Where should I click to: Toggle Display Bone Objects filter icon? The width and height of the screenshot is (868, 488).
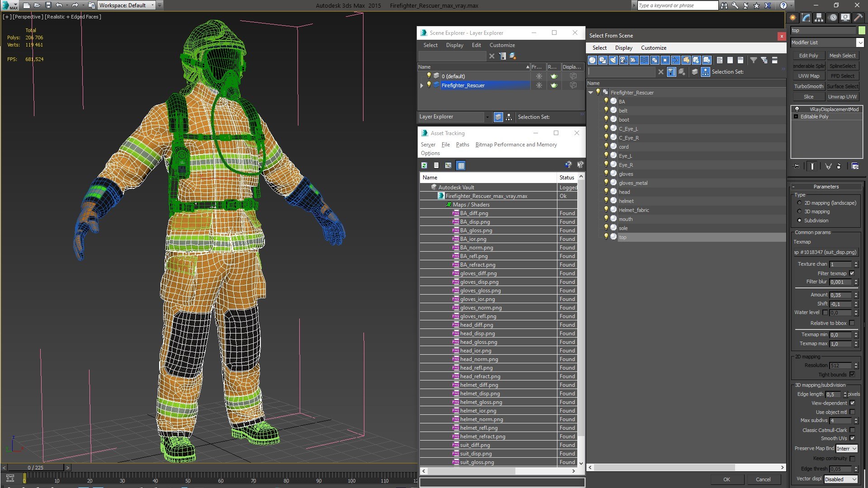click(675, 60)
